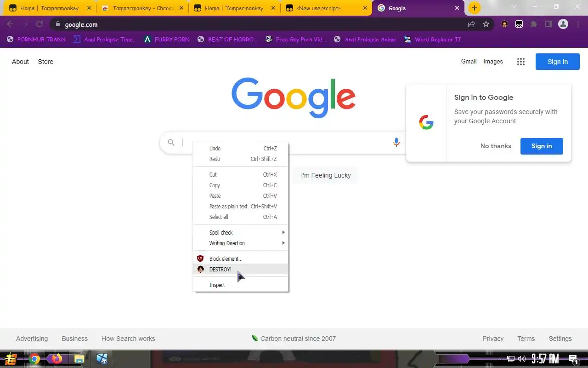588x368 pixels.
Task: Click the Chrome icon on the taskbar
Action: click(34, 359)
